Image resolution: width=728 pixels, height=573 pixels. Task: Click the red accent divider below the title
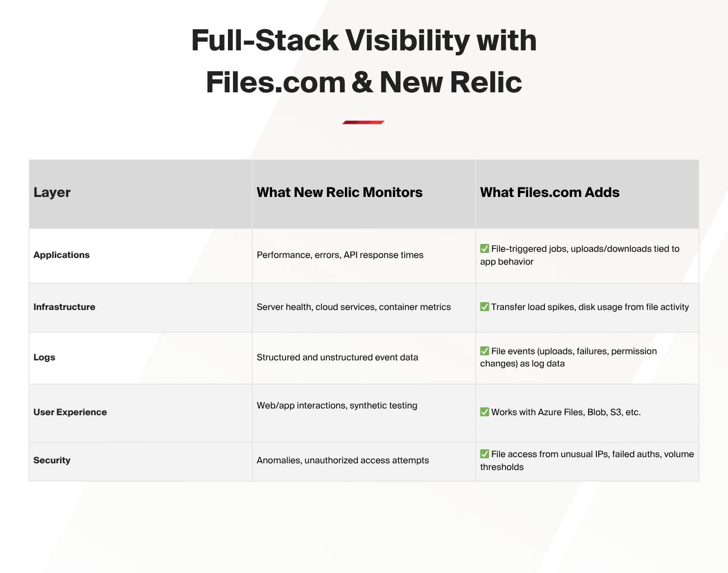(363, 122)
